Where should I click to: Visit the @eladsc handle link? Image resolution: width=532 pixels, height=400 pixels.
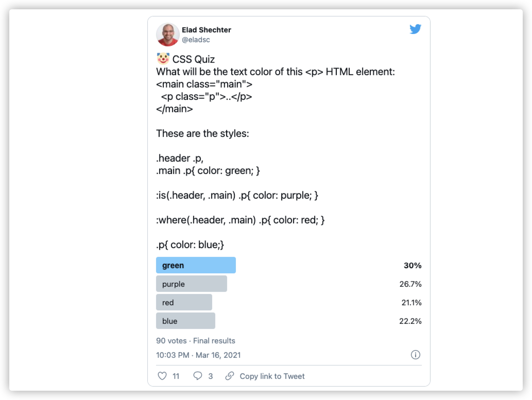196,40
